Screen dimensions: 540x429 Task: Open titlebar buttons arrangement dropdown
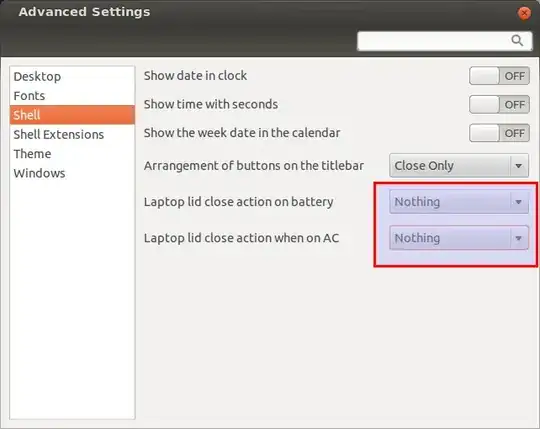click(459, 166)
